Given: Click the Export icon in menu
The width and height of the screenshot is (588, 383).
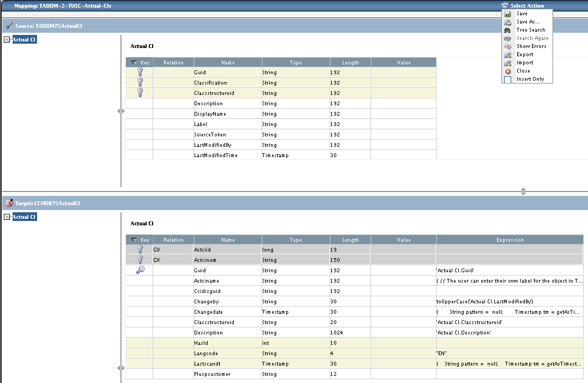Looking at the screenshot, I should coord(507,55).
